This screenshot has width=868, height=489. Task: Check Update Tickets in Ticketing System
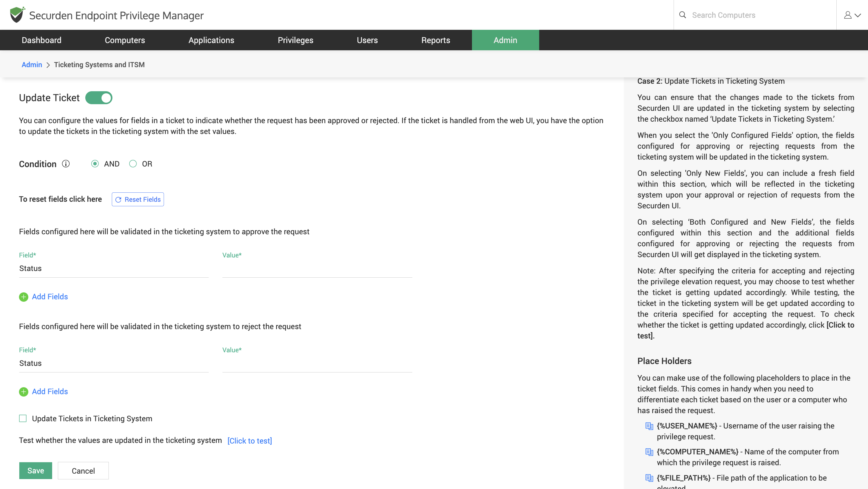point(23,419)
